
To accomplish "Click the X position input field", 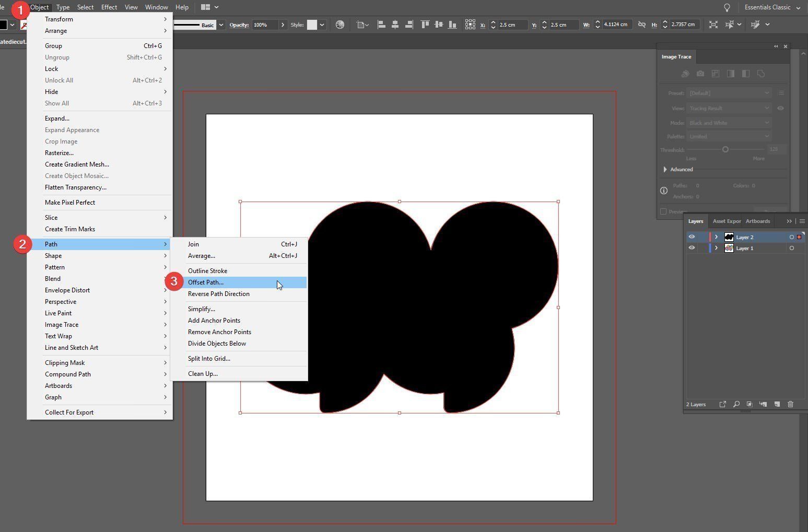I will point(509,24).
